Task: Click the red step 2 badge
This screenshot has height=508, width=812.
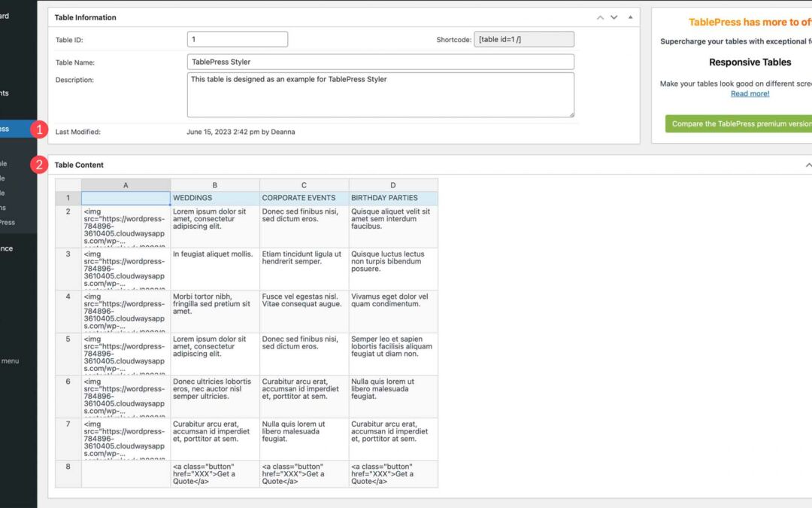Action: tap(39, 165)
